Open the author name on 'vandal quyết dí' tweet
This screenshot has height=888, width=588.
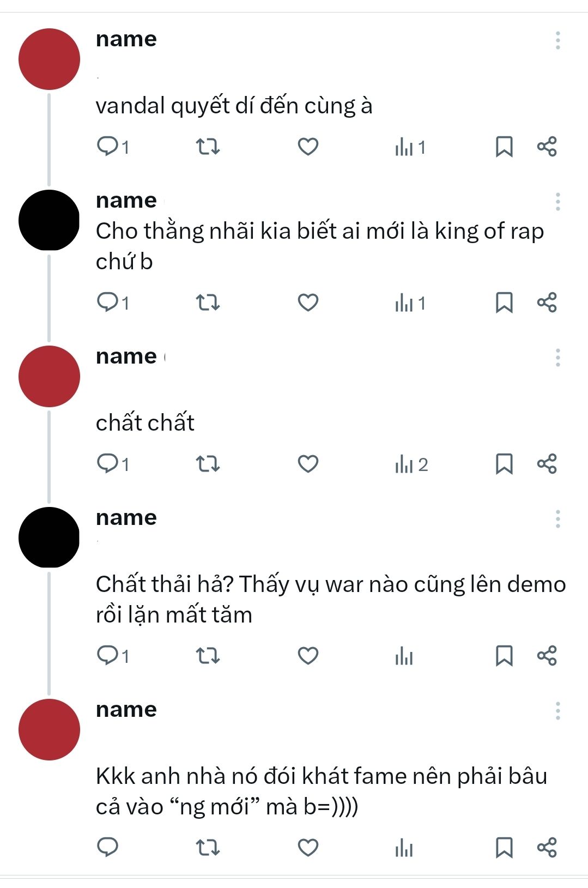tap(126, 39)
